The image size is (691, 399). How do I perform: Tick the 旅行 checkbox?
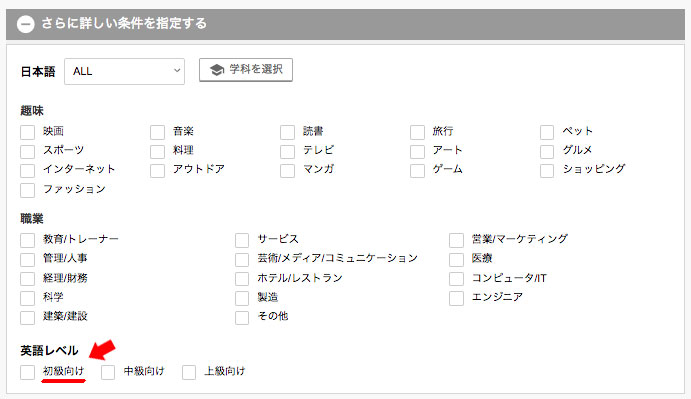[417, 132]
